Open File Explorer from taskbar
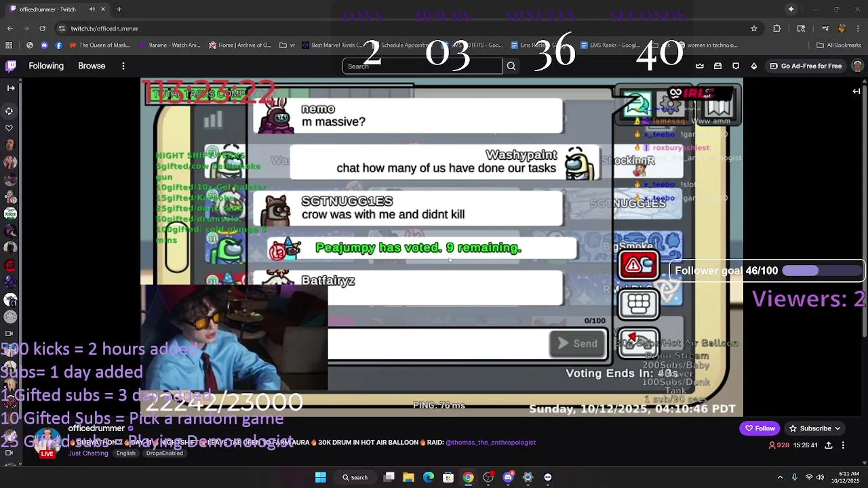The height and width of the screenshot is (488, 868). click(408, 477)
